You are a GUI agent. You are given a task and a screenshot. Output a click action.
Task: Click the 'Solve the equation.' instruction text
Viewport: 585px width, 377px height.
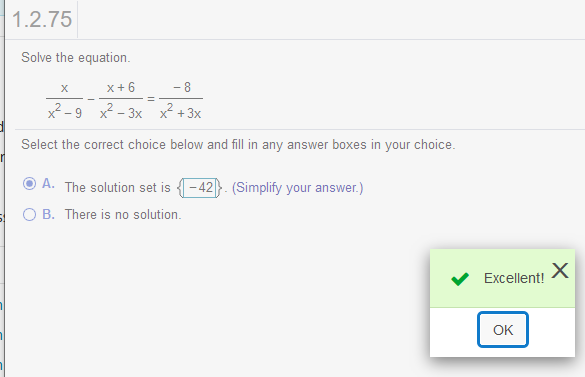coord(76,57)
